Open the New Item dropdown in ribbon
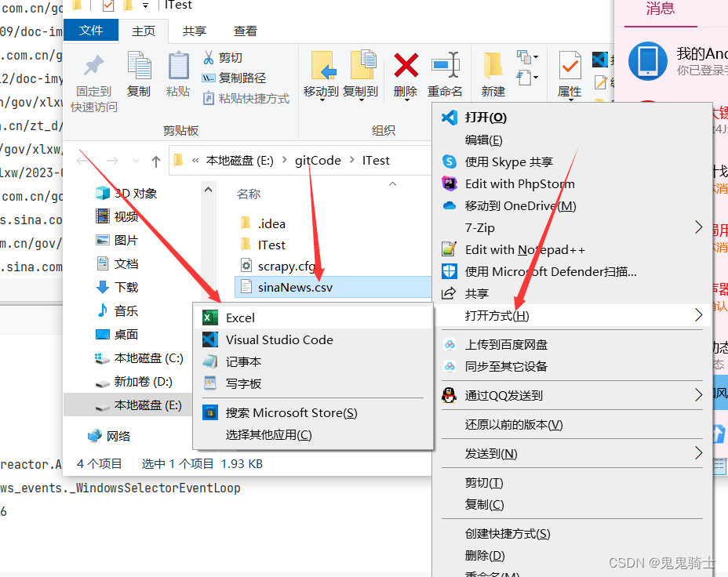Viewport: 728px width, 577px height. point(527,57)
